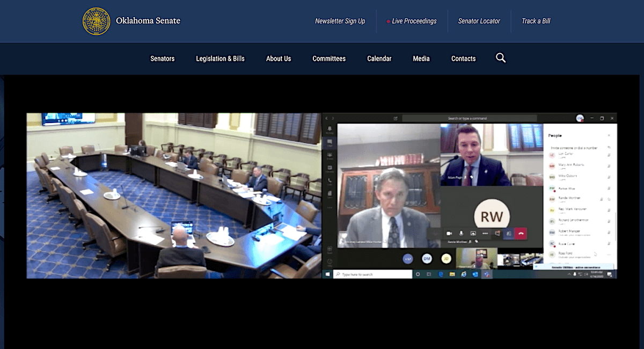Click the Newsletter Sign Up link
The width and height of the screenshot is (644, 349).
click(x=340, y=21)
